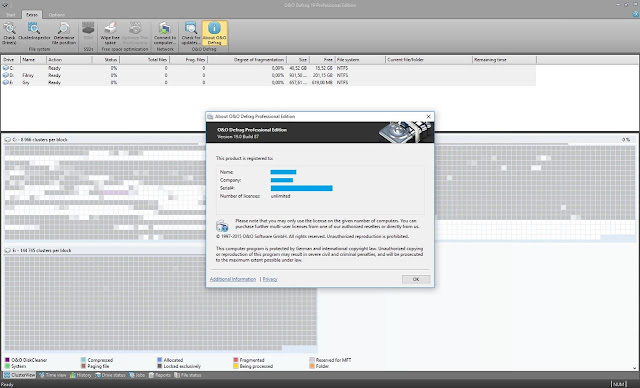Click the Locked exclusively dark swatch
Screen dimensions: 640x388
pyautogui.click(x=160, y=366)
